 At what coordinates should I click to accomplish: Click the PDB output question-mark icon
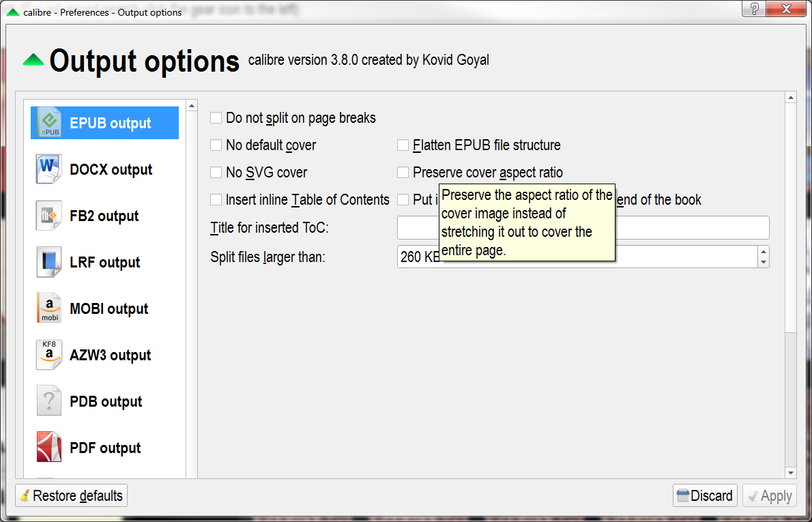click(49, 402)
